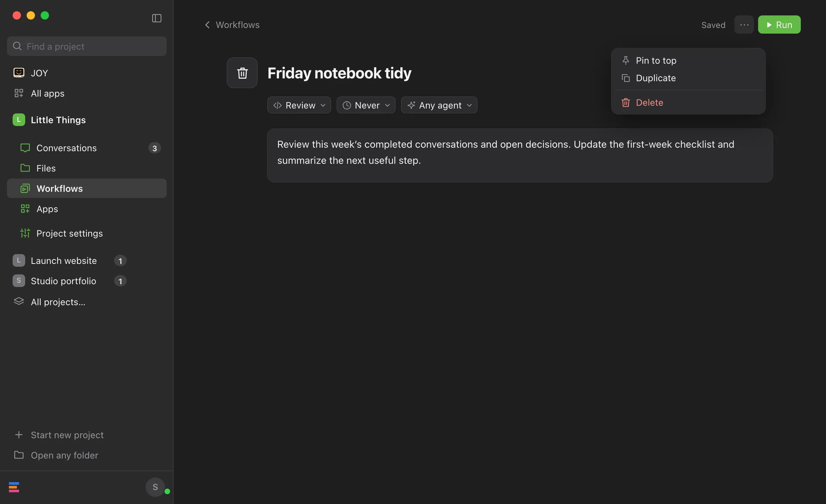Click the Studio portfolio badge 1

click(120, 281)
